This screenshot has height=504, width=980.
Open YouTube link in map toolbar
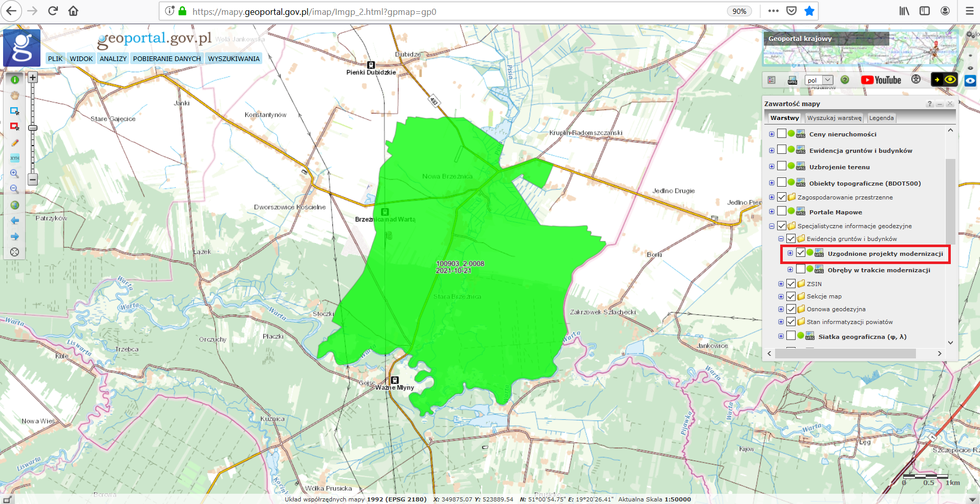point(881,80)
